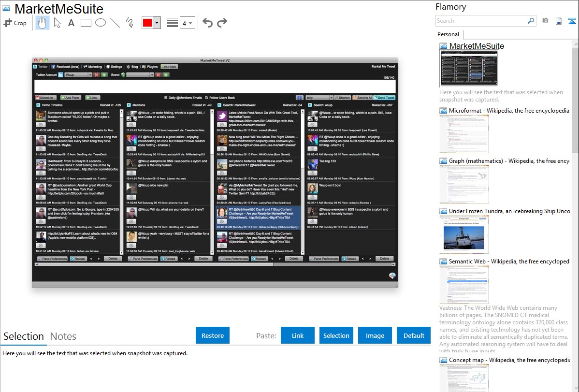Click the blue collapse-to-top icon

tap(572, 21)
